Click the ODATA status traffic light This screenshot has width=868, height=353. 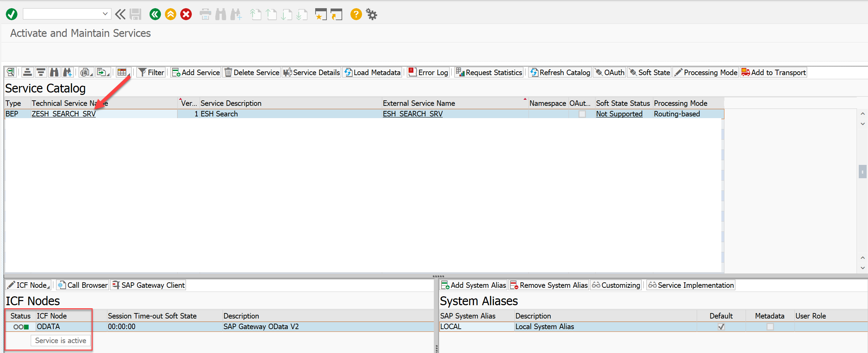click(x=21, y=327)
